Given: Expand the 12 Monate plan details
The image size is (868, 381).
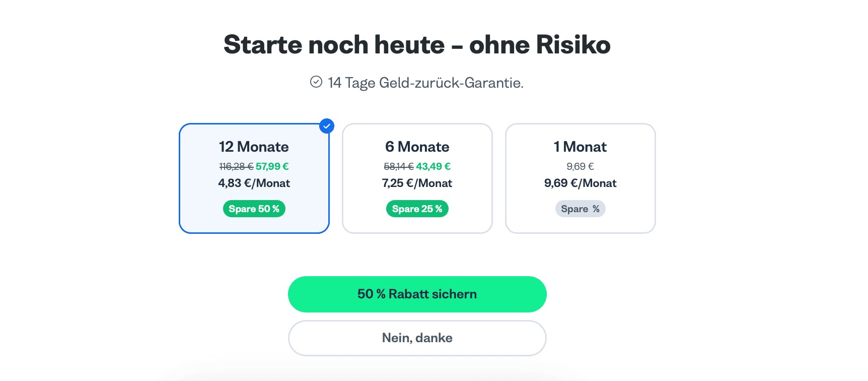Looking at the screenshot, I should [x=254, y=178].
